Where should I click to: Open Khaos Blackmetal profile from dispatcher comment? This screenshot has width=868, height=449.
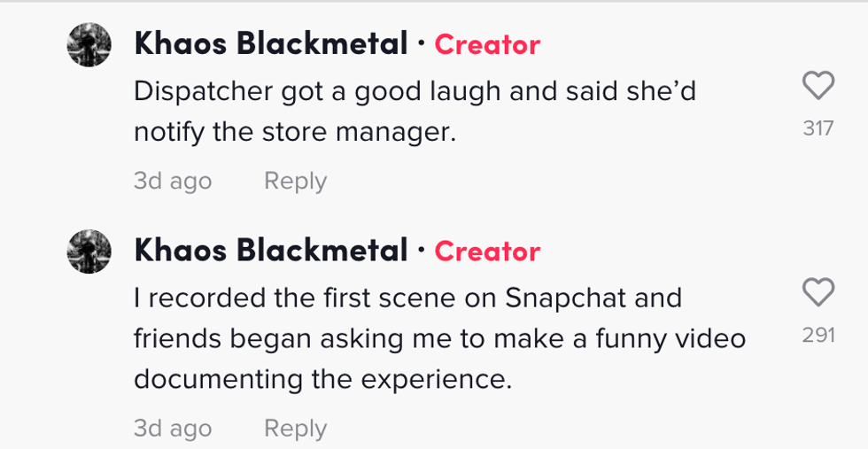[271, 43]
